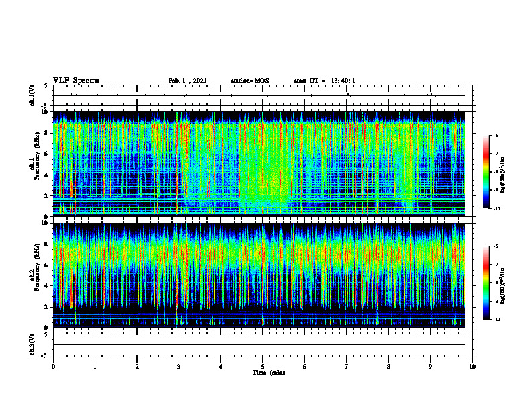Screen dimensions: 532x411
Task: Click the "ch.3(V)" axis label
Action: (32, 345)
